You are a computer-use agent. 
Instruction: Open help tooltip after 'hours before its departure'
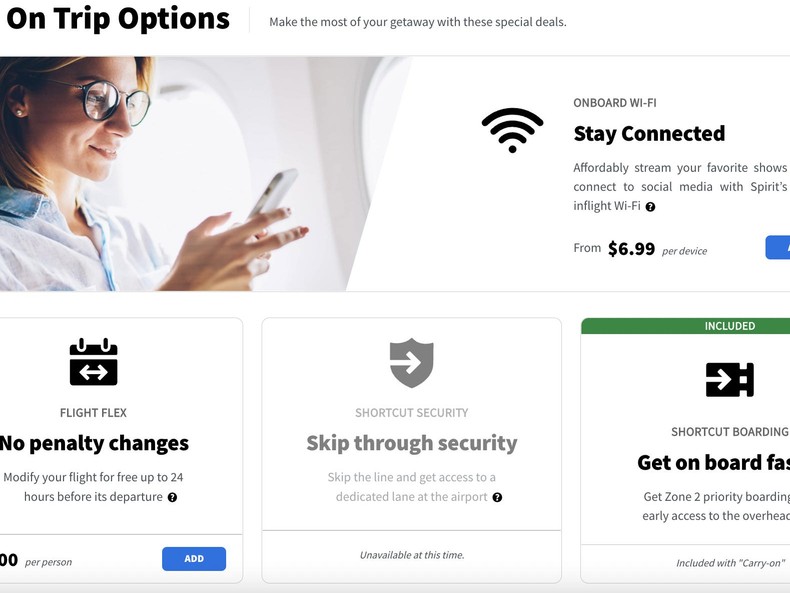[x=172, y=497]
